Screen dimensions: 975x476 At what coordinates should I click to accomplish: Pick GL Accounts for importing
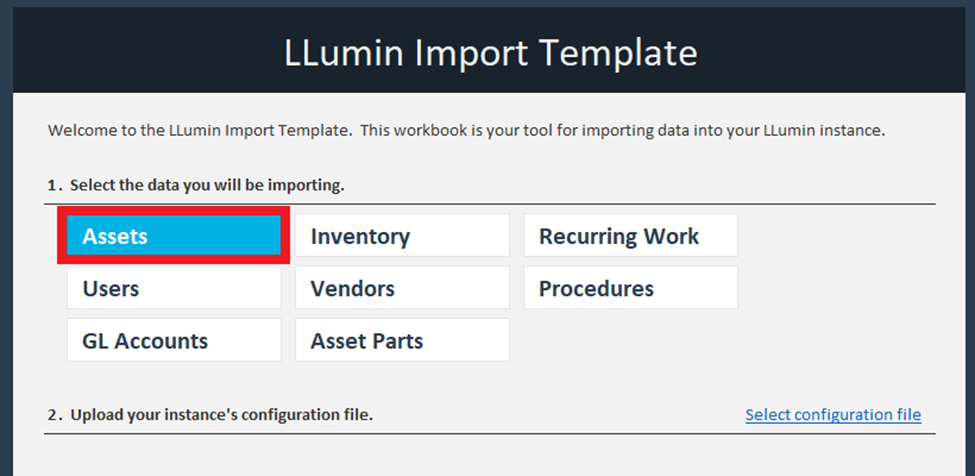coord(174,341)
